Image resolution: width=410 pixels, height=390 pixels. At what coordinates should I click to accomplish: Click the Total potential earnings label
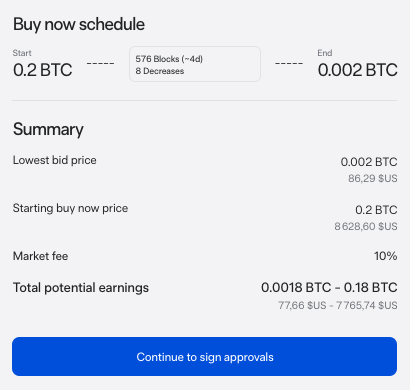(81, 288)
